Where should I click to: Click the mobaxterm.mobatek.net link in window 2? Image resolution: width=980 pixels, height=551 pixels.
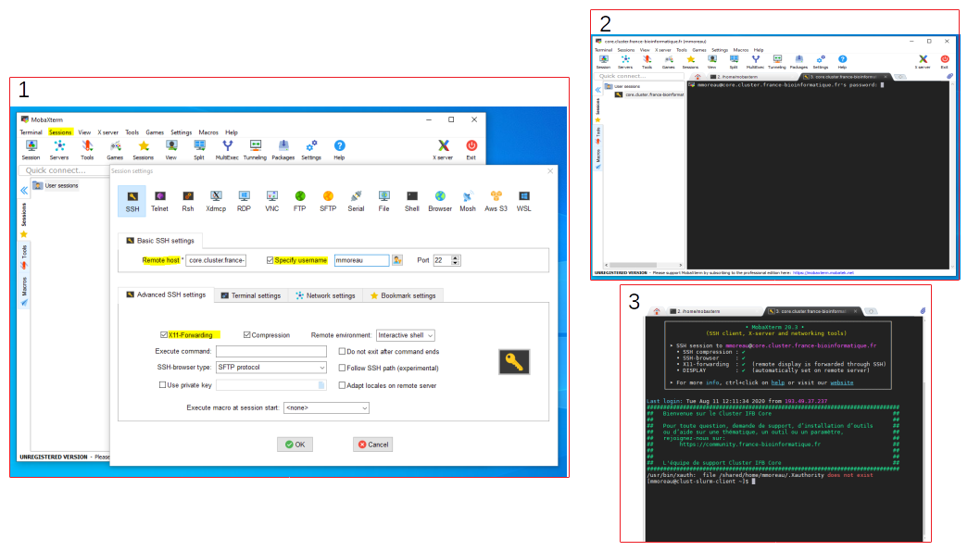point(823,273)
